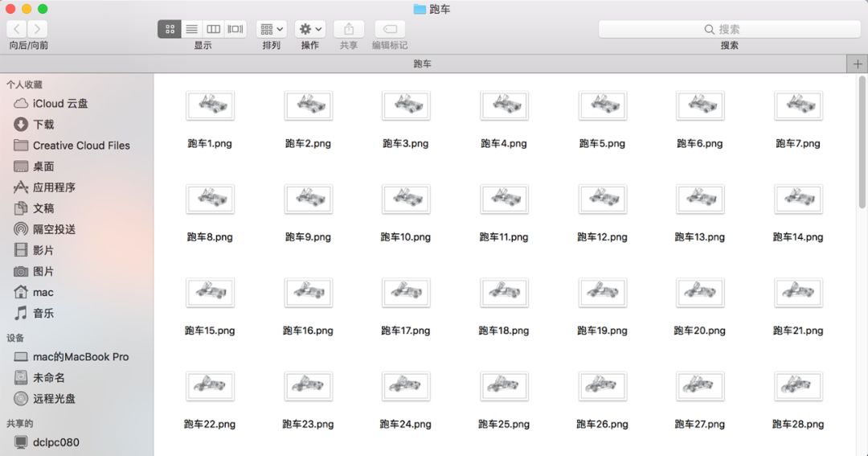Open 文稿 documents in the sidebar
The height and width of the screenshot is (456, 868).
[x=34, y=208]
